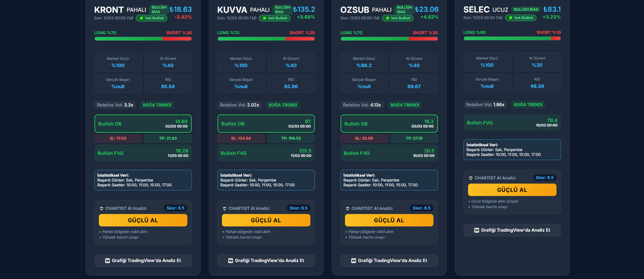644x279 pixels.
Task: Toggle the 1wk Bullish check on KUVVA
Action: click(264, 18)
